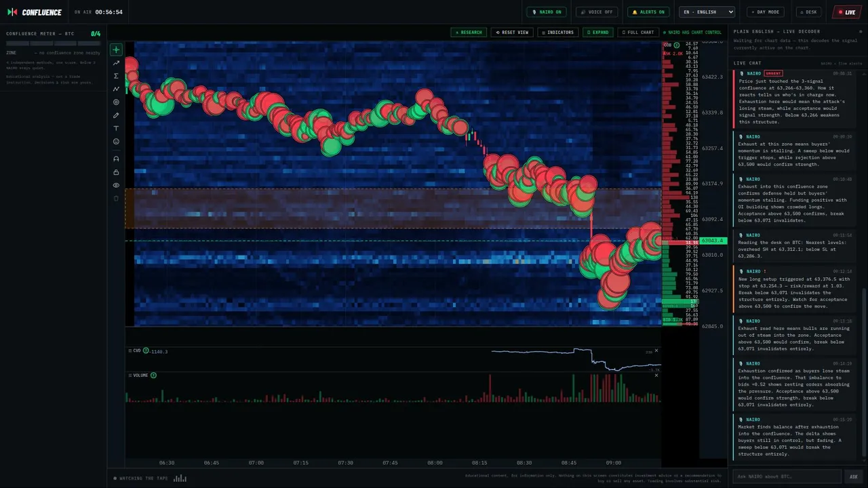Select the zigzag path drawing tool
This screenshot has width=868, height=488.
coord(116,89)
